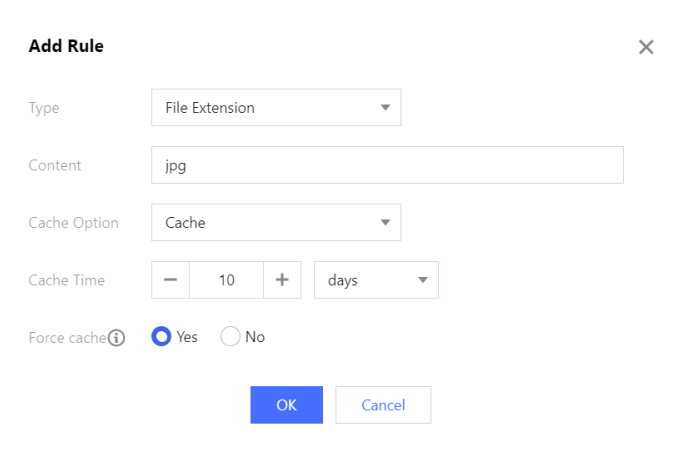This screenshot has height=453, width=682.
Task: Click the Force cache label text
Action: coord(67,338)
